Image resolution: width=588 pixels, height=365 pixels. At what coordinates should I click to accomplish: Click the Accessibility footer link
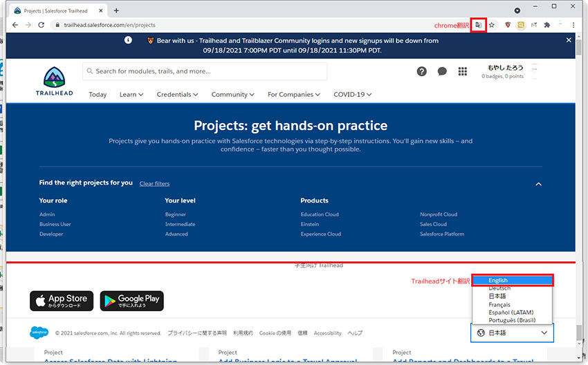(327, 333)
